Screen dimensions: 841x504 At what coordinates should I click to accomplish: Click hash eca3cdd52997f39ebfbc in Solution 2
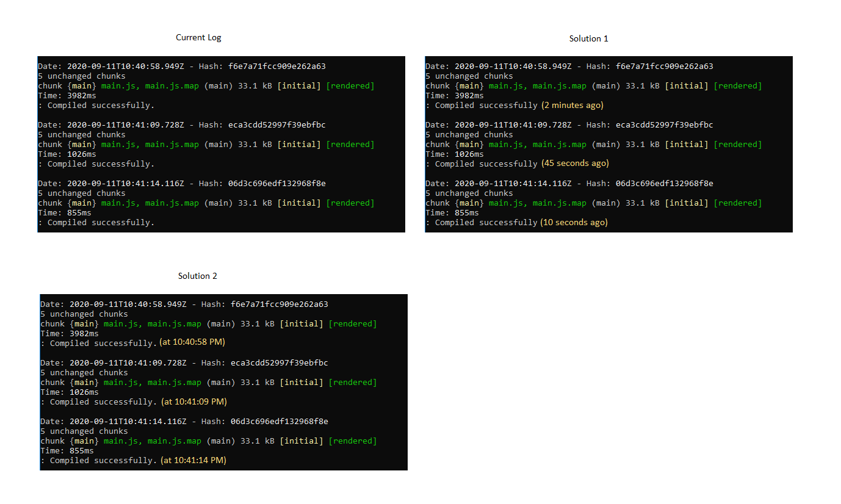click(x=279, y=362)
